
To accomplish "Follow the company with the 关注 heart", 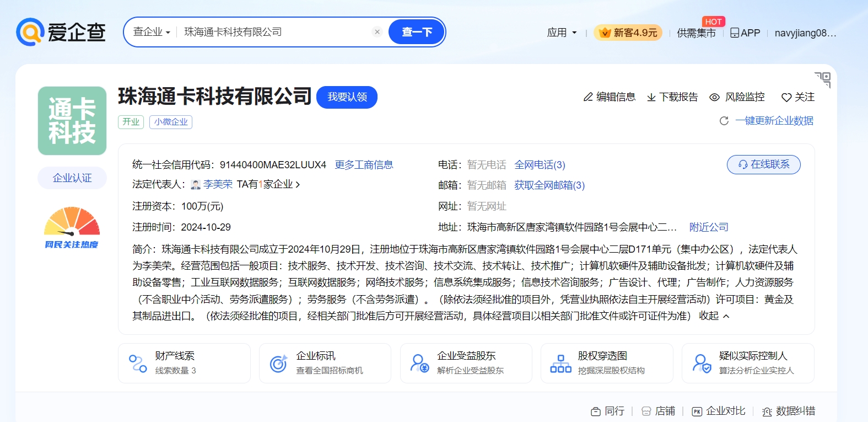I will (x=798, y=97).
